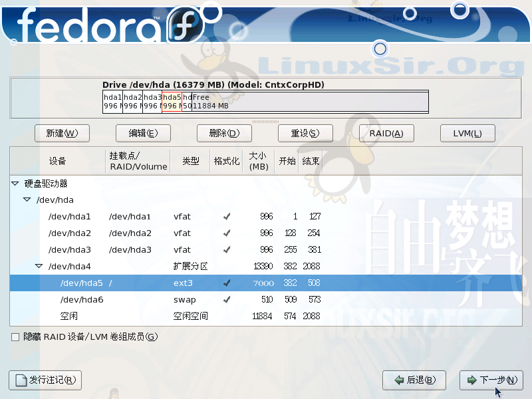The height and width of the screenshot is (399, 532).
Task: Click the 编辑(E) edit button
Action: pos(143,134)
